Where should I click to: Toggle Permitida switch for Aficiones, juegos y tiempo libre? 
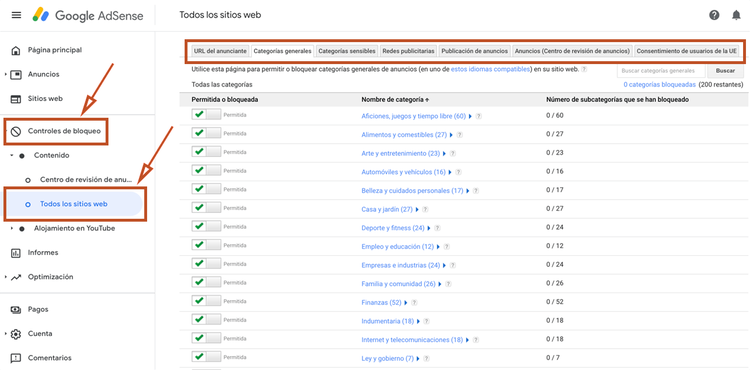click(206, 115)
